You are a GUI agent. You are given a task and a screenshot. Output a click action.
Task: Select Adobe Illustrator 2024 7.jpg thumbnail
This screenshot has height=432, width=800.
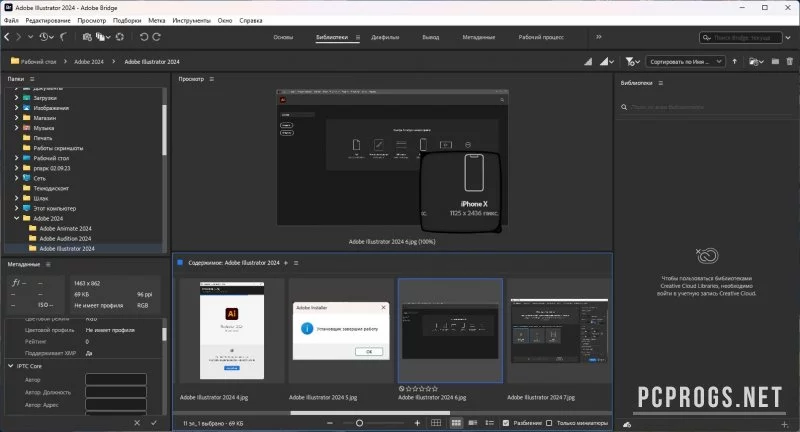coord(559,331)
